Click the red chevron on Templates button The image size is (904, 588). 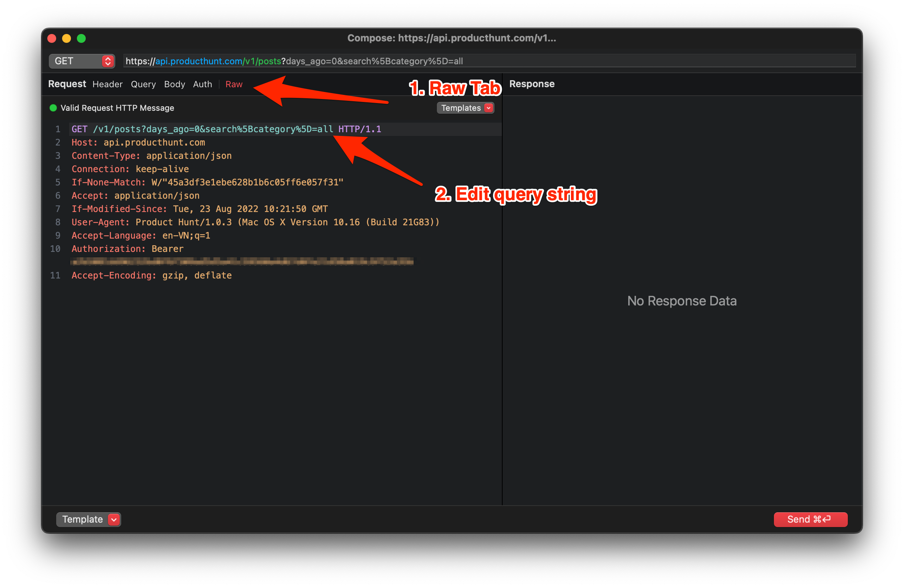(489, 108)
